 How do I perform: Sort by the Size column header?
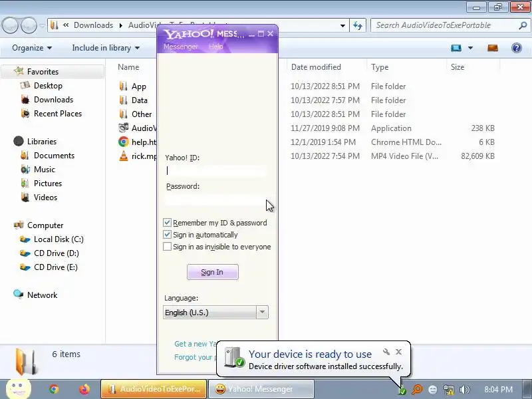pyautogui.click(x=457, y=67)
